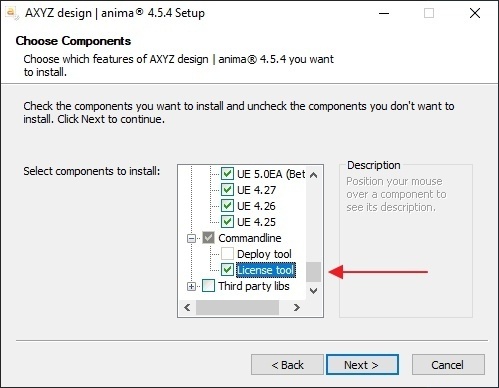
Task: Go back with the Back button
Action: click(x=287, y=365)
